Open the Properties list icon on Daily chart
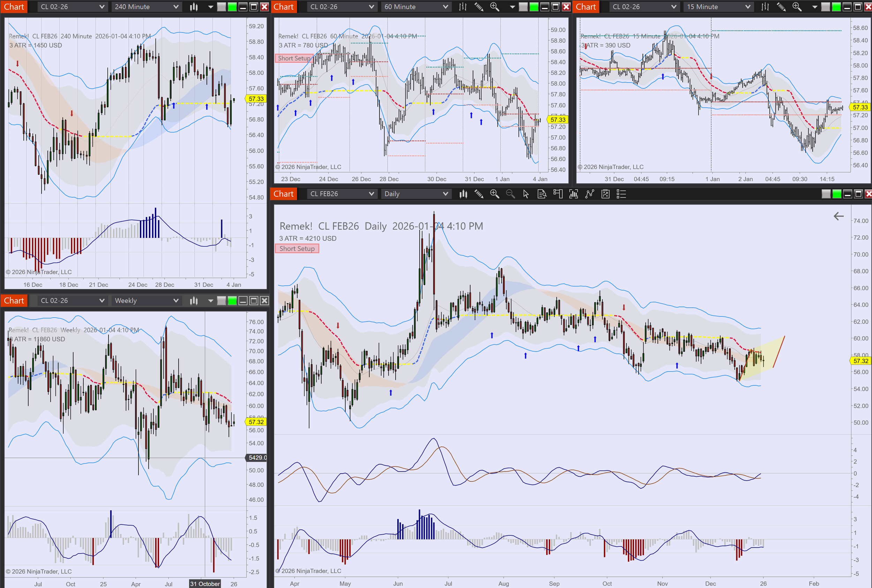 tap(621, 194)
